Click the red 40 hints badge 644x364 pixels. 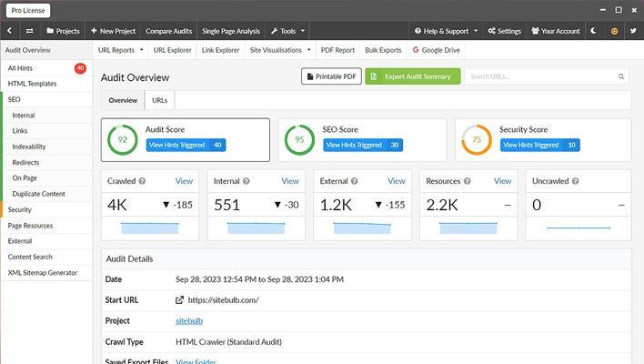[x=80, y=67]
